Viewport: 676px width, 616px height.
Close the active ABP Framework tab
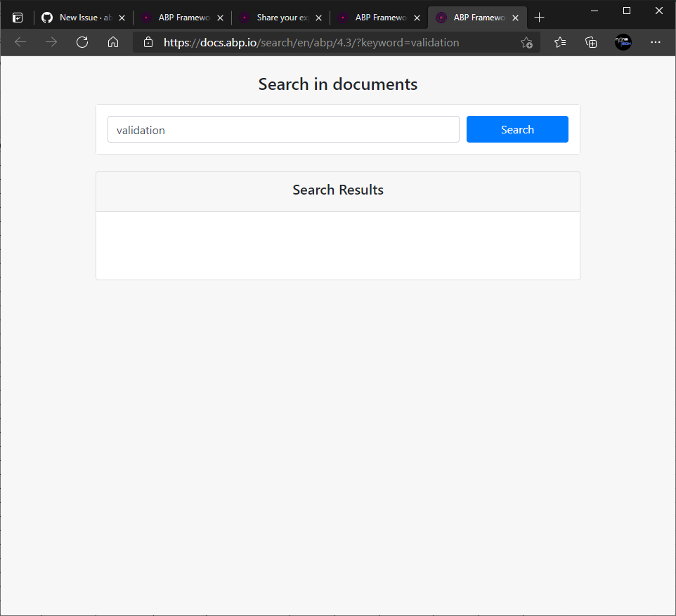tap(515, 17)
